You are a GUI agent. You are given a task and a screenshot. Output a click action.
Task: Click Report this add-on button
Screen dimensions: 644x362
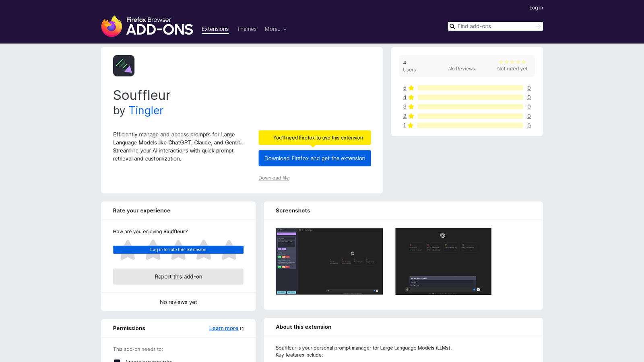tap(178, 277)
